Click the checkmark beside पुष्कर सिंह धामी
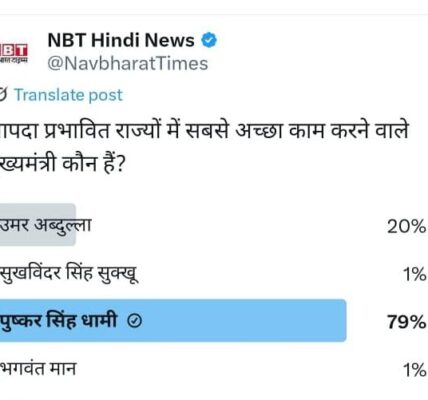 pyautogui.click(x=135, y=321)
